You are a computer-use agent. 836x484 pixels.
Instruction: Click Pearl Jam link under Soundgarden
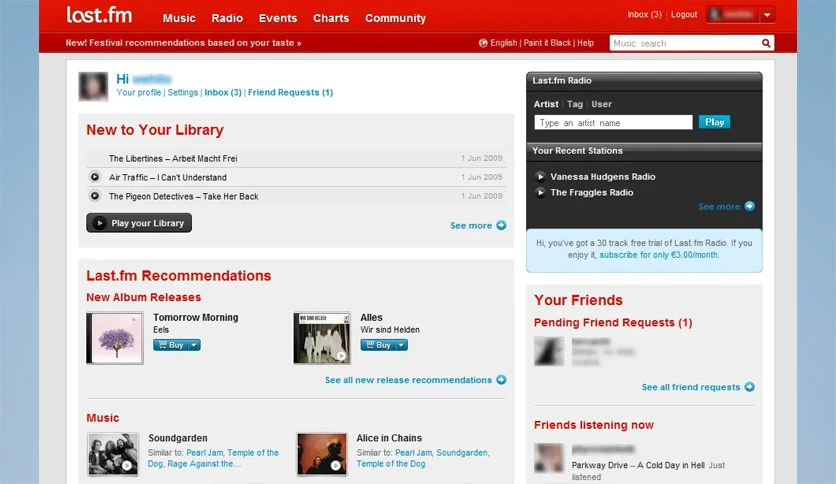click(x=205, y=453)
